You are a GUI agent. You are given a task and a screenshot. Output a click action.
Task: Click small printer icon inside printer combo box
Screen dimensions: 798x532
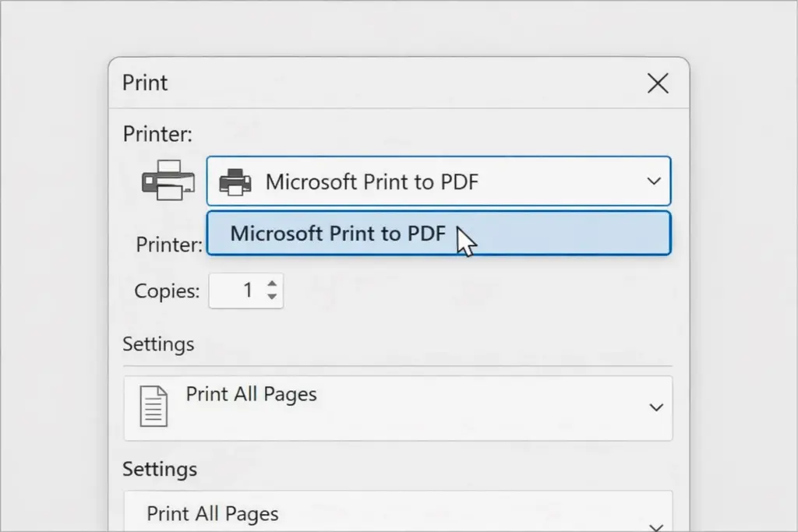point(235,182)
